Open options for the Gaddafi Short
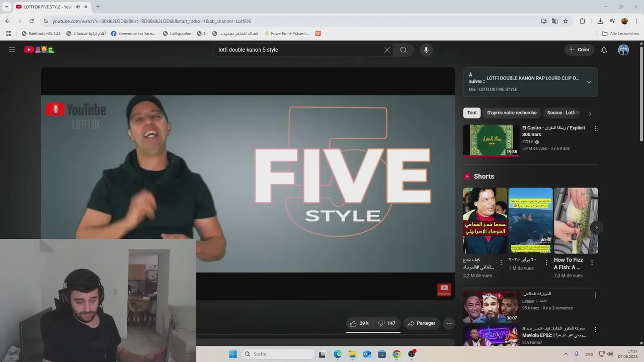The image size is (644, 362). (x=501, y=262)
